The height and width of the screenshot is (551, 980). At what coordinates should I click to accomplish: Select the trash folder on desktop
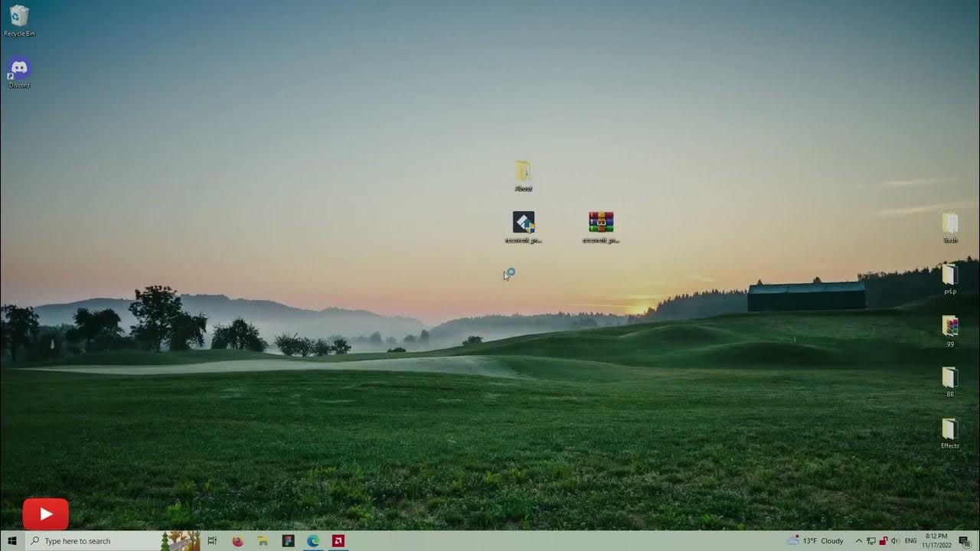coord(950,228)
